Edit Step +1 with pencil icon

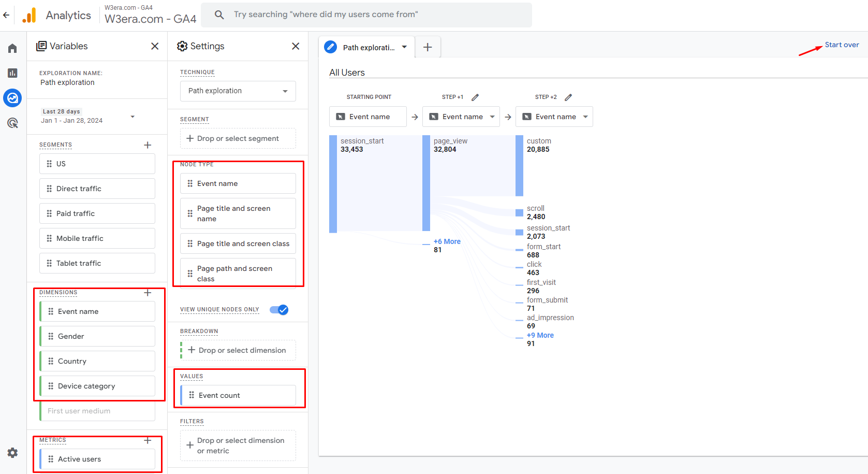(475, 97)
